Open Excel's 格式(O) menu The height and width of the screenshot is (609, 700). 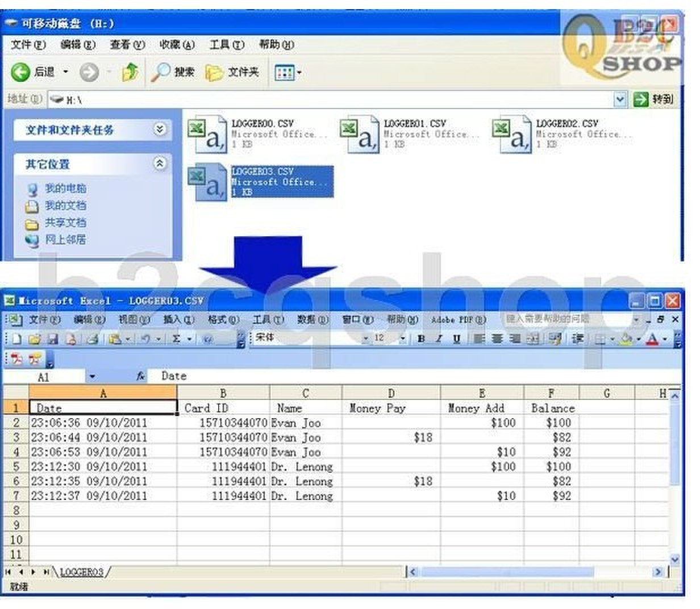click(223, 320)
